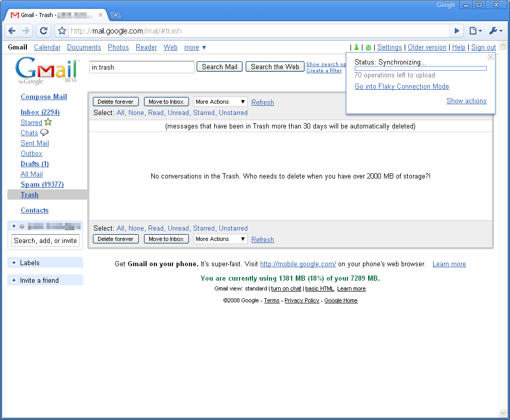
Task: Reload the page with the refresh icon
Action: click(x=43, y=31)
